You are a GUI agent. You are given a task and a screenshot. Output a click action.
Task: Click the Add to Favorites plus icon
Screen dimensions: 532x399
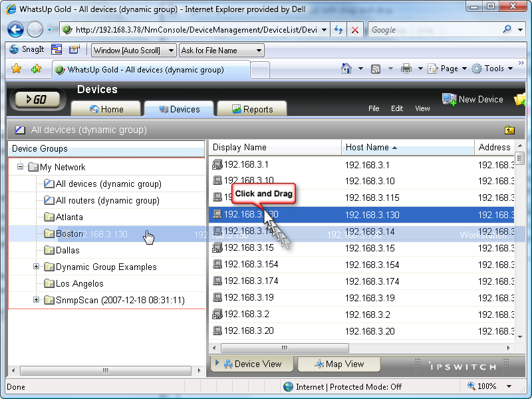point(37,68)
